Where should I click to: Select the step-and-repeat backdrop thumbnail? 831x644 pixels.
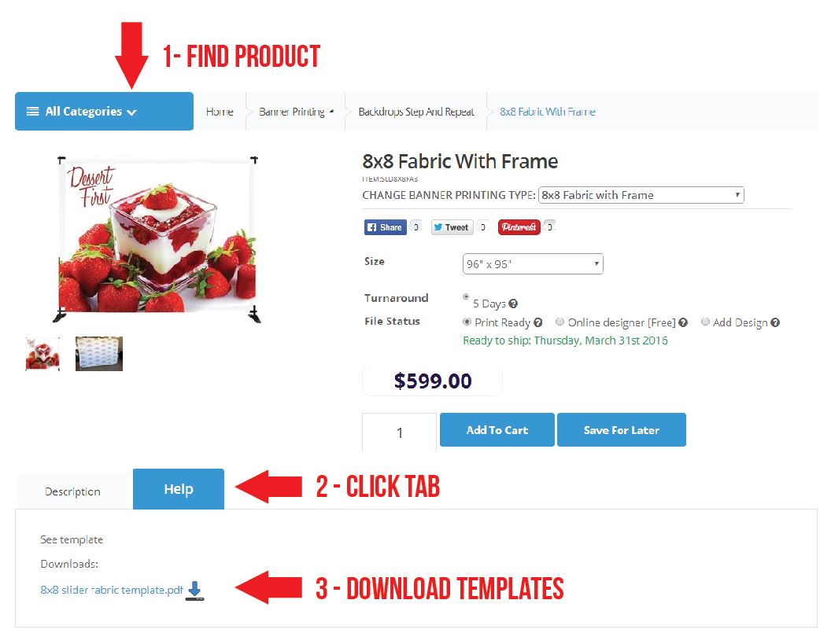(99, 354)
